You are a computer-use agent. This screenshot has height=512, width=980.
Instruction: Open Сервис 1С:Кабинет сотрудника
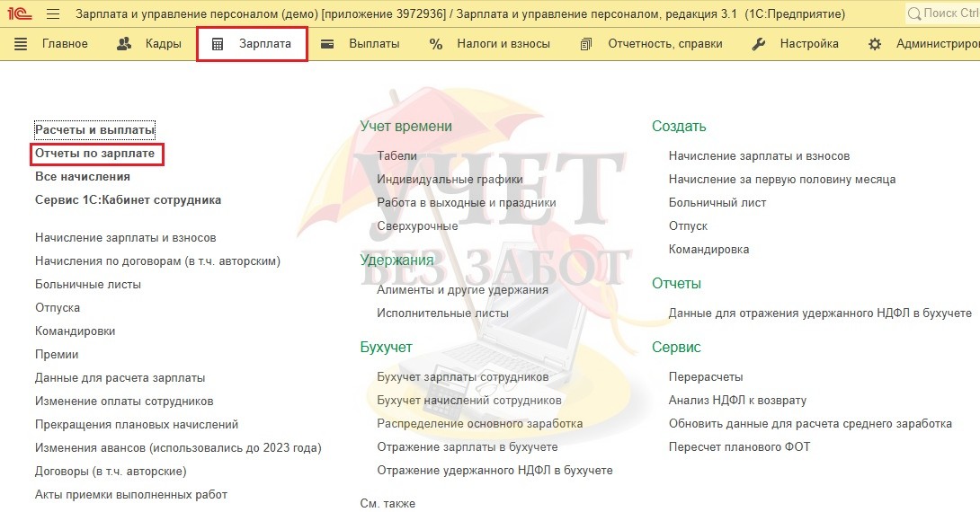point(129,200)
